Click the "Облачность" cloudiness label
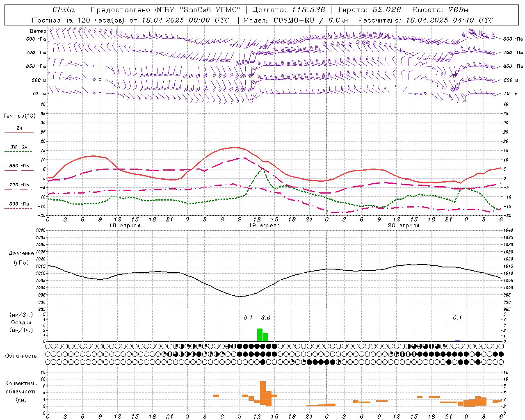The image size is (525, 420). click(21, 356)
